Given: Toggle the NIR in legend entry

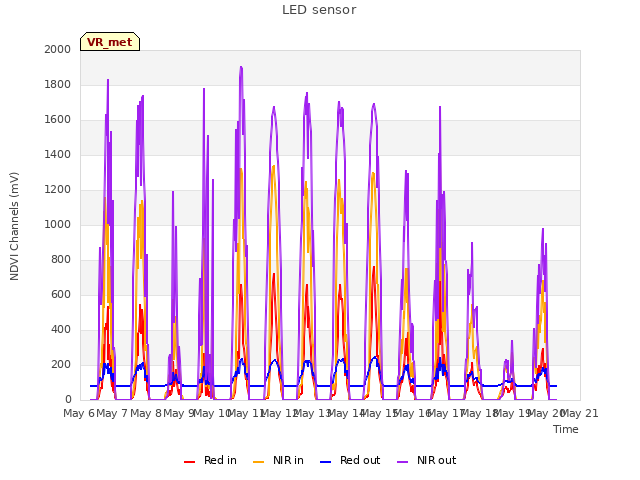Looking at the screenshot, I should tap(278, 460).
